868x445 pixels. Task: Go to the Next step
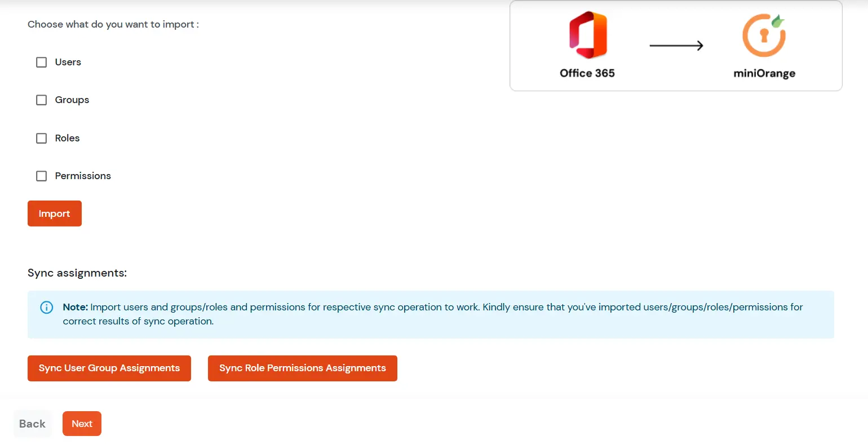(x=82, y=424)
